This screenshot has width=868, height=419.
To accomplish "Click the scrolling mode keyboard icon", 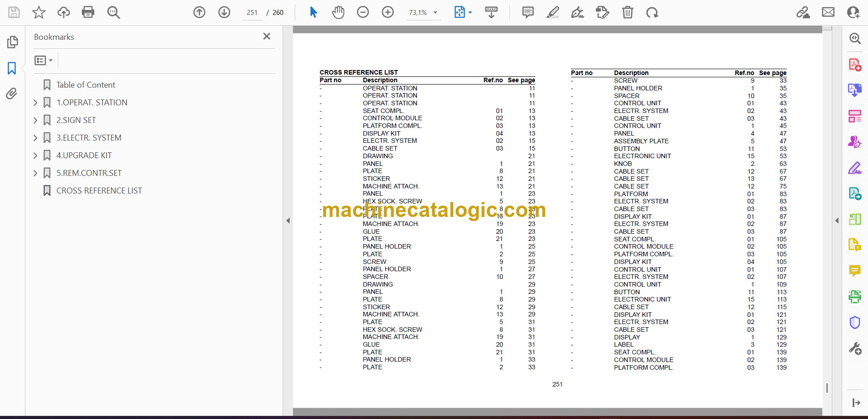I will (x=491, y=12).
